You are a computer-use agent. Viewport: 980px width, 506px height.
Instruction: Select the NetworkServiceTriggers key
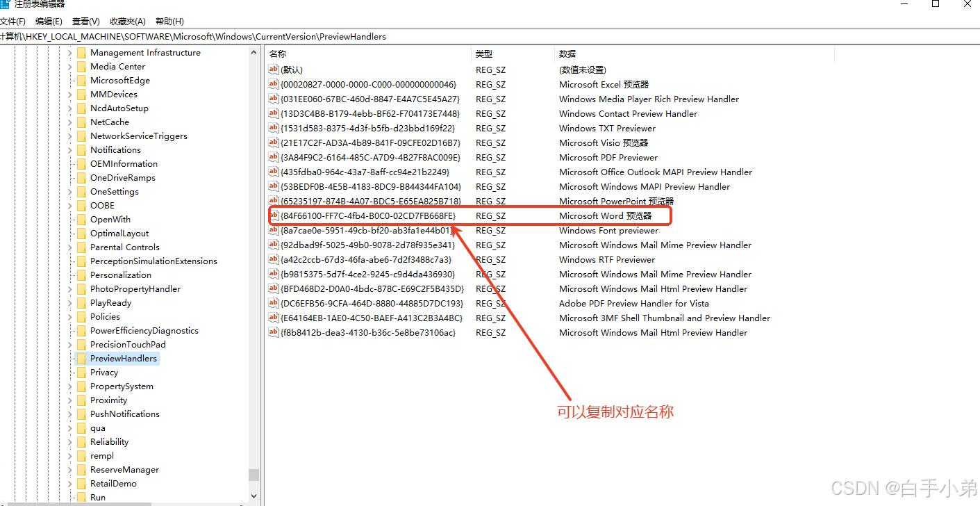tap(138, 136)
